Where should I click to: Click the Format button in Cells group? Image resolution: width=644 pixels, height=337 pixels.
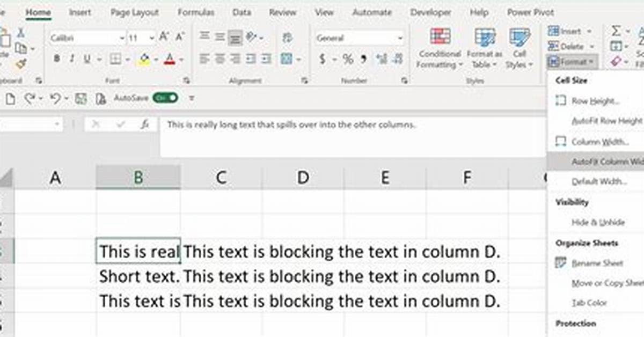pyautogui.click(x=572, y=62)
